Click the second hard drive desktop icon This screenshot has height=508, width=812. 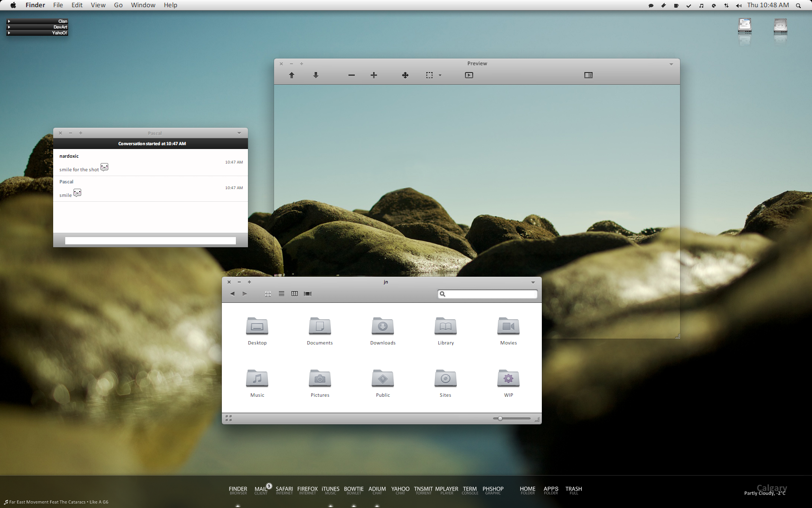pyautogui.click(x=781, y=26)
